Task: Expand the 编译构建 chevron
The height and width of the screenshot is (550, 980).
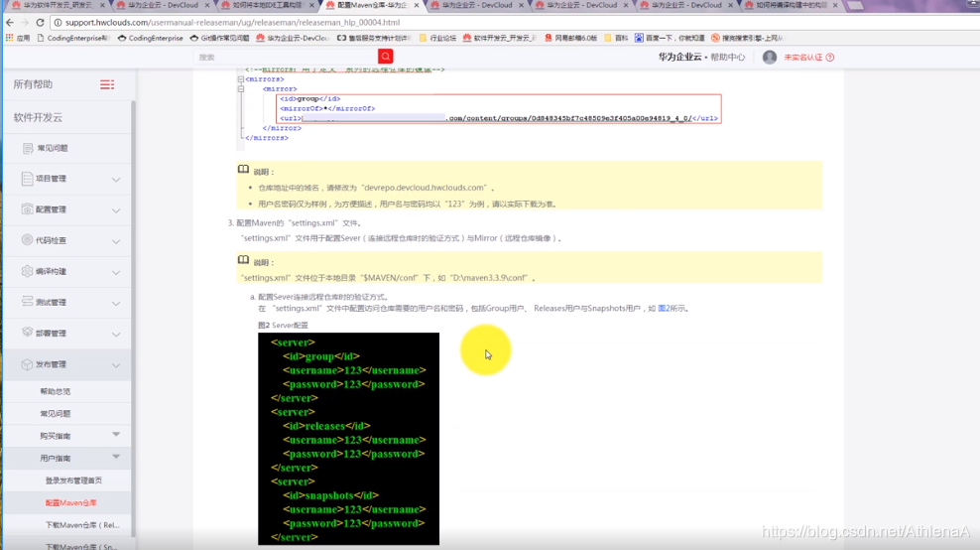Action: [x=116, y=272]
